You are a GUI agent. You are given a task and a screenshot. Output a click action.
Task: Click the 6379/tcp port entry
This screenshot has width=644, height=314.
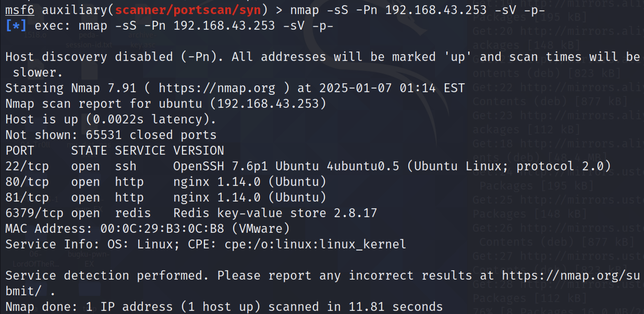pyautogui.click(x=34, y=213)
